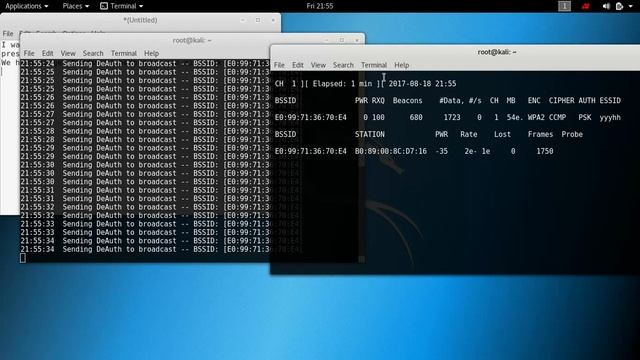Click the STATION column header
640x360 pixels.
point(369,134)
